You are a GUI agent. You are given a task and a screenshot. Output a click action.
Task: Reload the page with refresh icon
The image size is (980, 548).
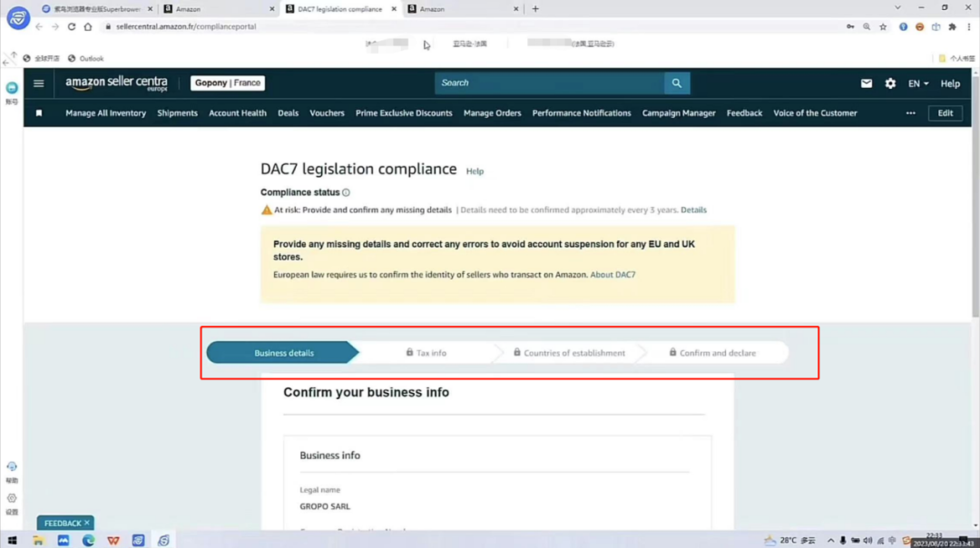coord(72,27)
